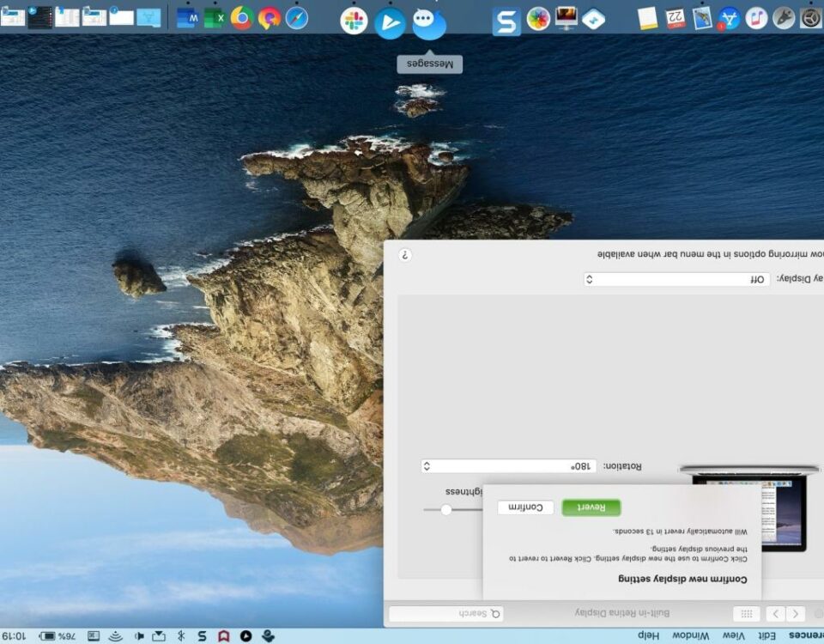Open the Edit menu
The width and height of the screenshot is (824, 644).
pos(766,635)
